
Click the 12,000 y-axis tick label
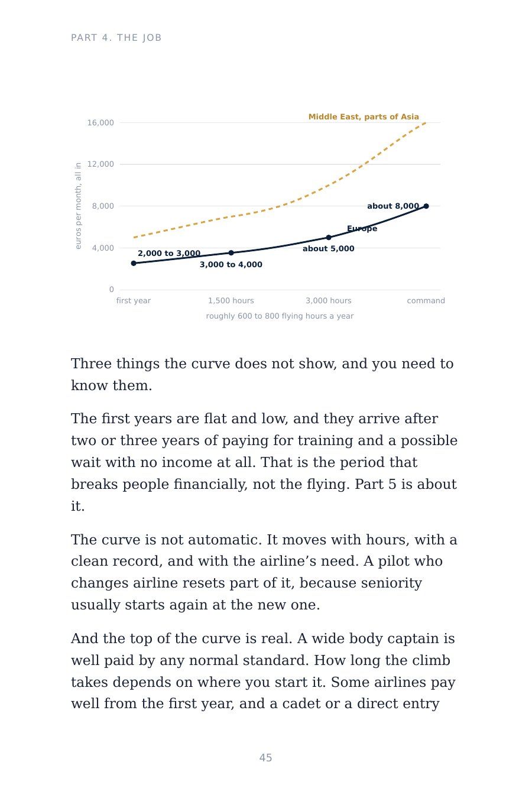pos(100,164)
